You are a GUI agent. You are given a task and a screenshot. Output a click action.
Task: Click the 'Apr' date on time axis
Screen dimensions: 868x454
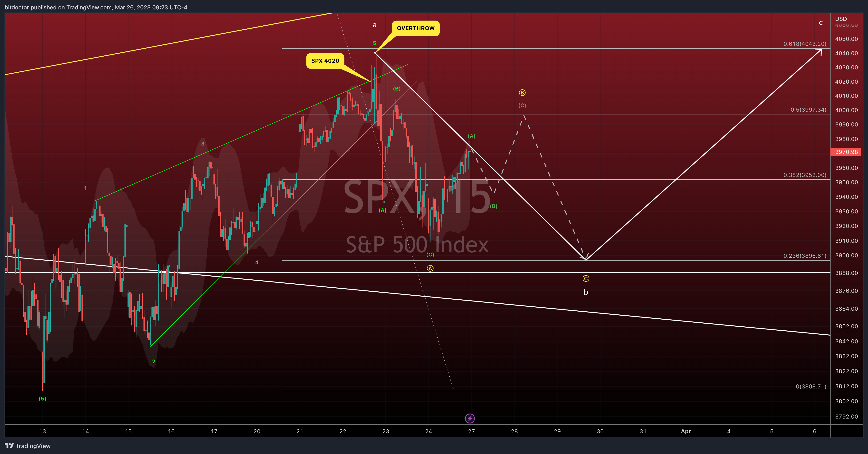686,431
